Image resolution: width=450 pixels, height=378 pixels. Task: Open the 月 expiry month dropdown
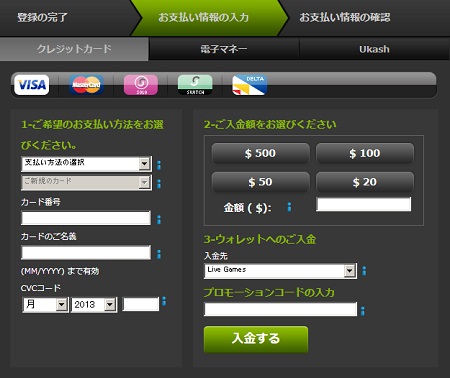coord(45,305)
